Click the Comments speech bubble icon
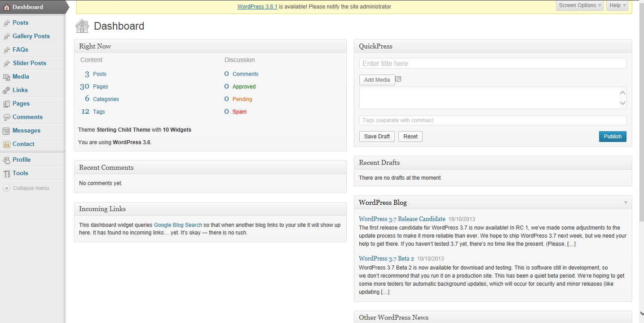The image size is (644, 323). [x=6, y=117]
